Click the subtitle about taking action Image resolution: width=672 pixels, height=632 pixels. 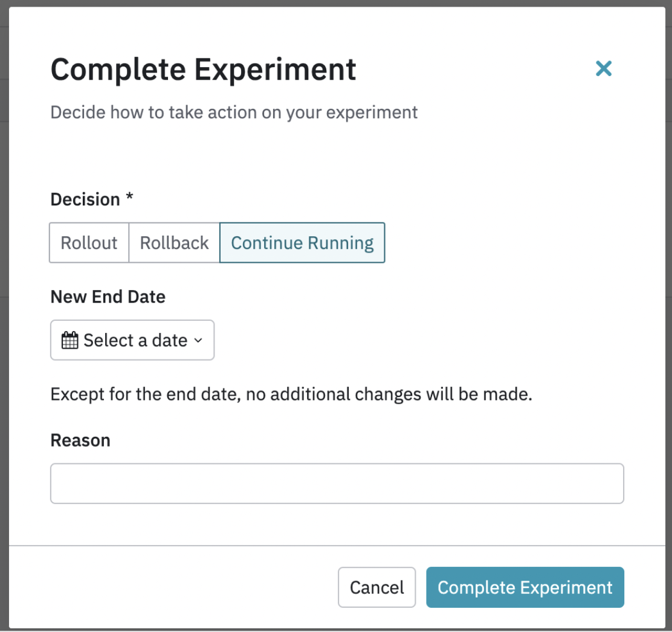click(x=234, y=112)
